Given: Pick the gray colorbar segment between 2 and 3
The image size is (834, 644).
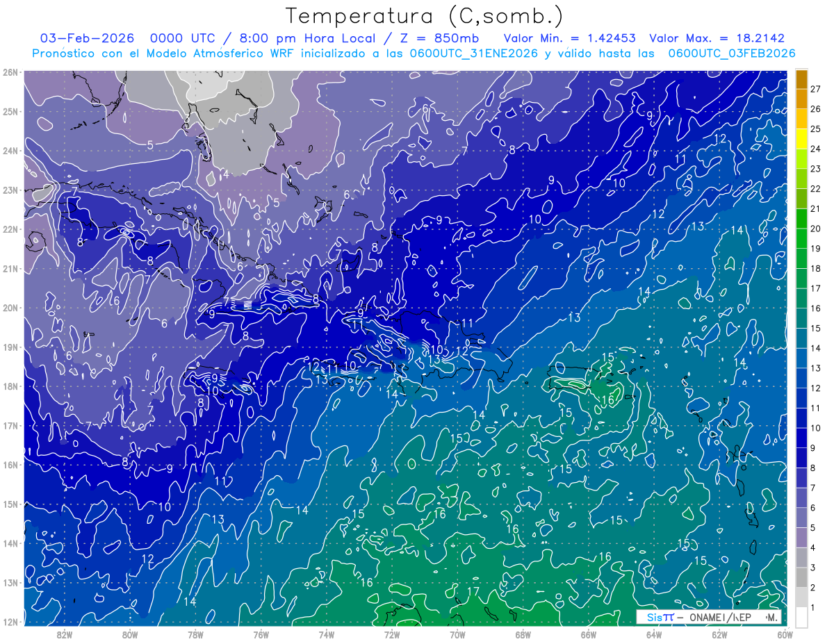Looking at the screenshot, I should click(801, 578).
